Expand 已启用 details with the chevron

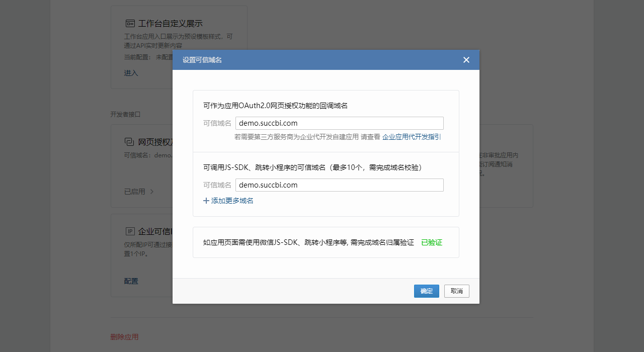coord(151,191)
